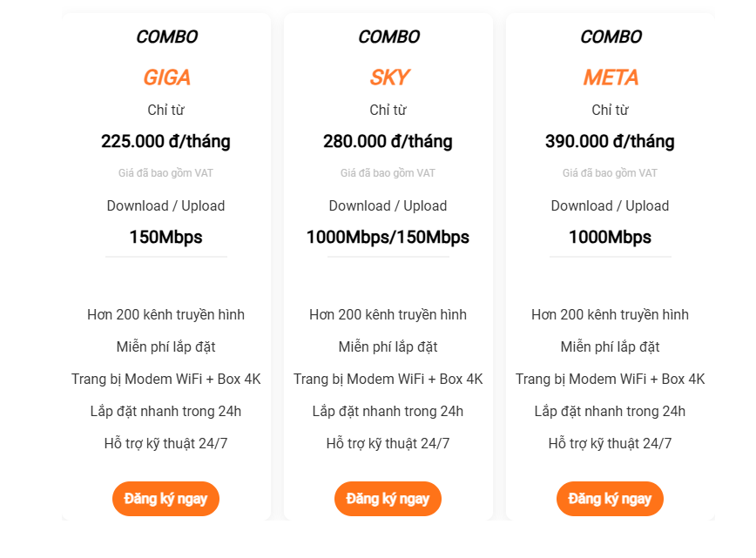
Task: Click "Lắp đặt nhanh trong 24h" in the GIGA card
Action: click(x=165, y=411)
